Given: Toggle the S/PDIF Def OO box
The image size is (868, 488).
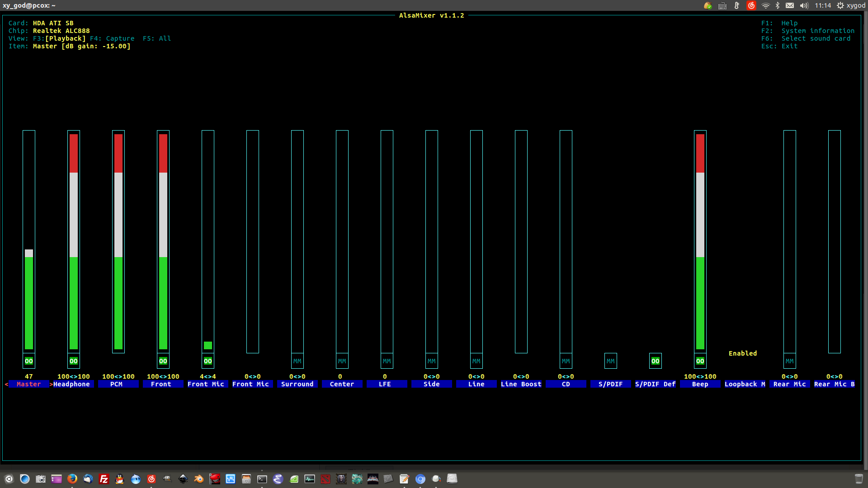Looking at the screenshot, I should (656, 361).
